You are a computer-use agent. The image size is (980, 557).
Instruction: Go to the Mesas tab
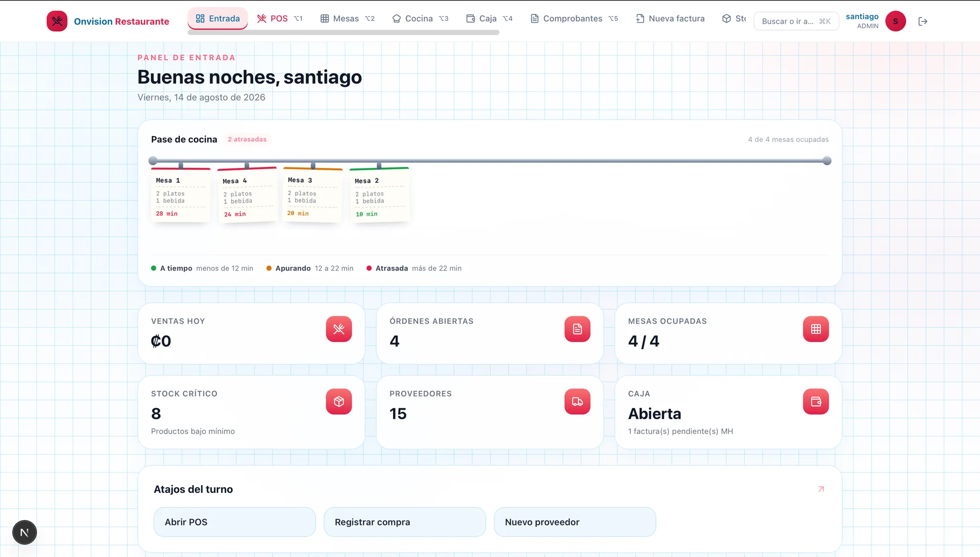(x=347, y=18)
